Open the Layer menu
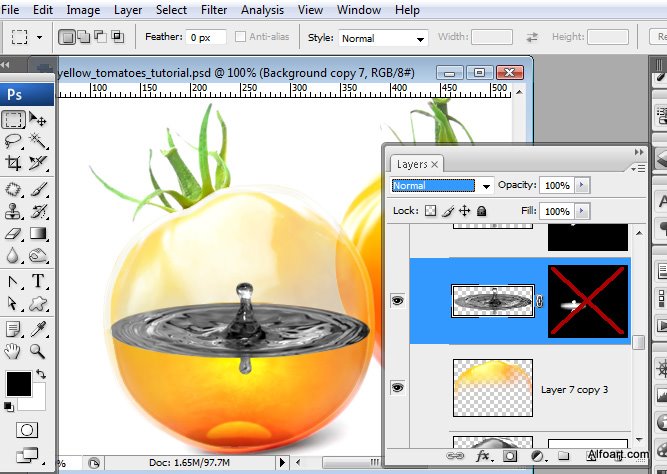667x474 pixels. tap(128, 10)
